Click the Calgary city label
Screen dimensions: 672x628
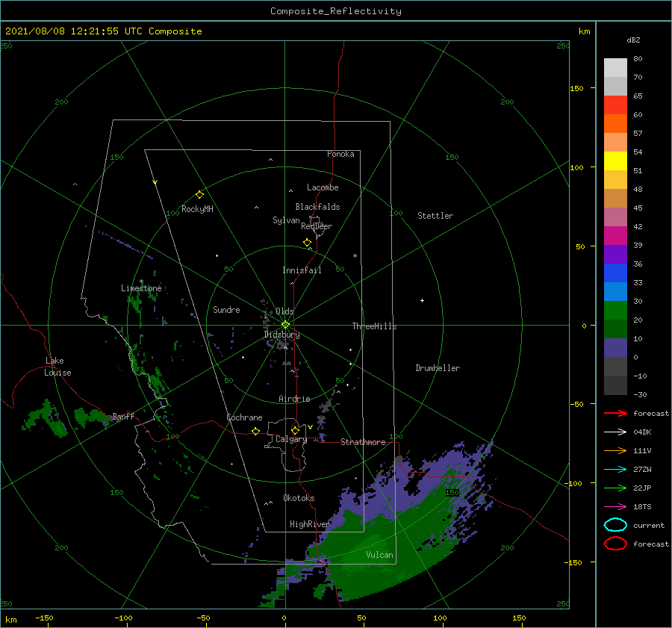291,439
